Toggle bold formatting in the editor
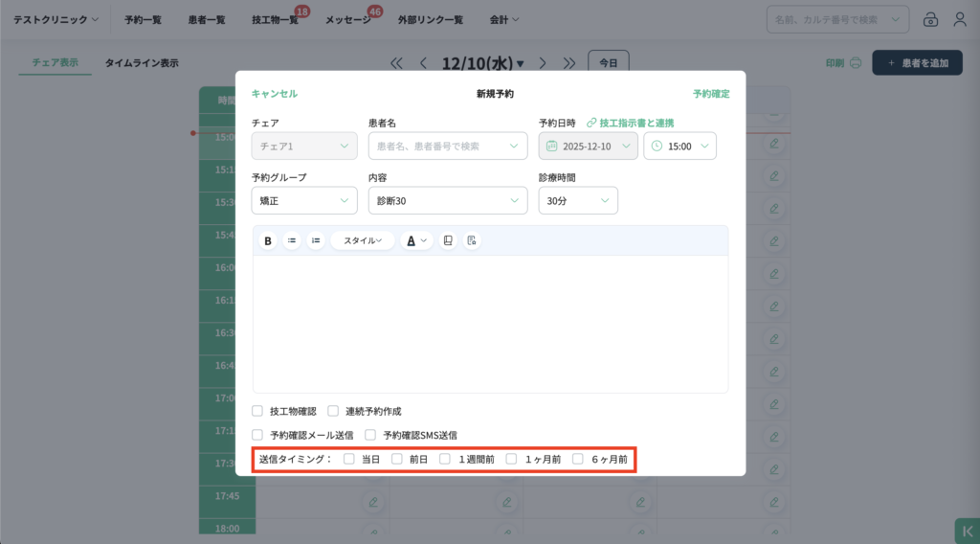 pyautogui.click(x=268, y=240)
